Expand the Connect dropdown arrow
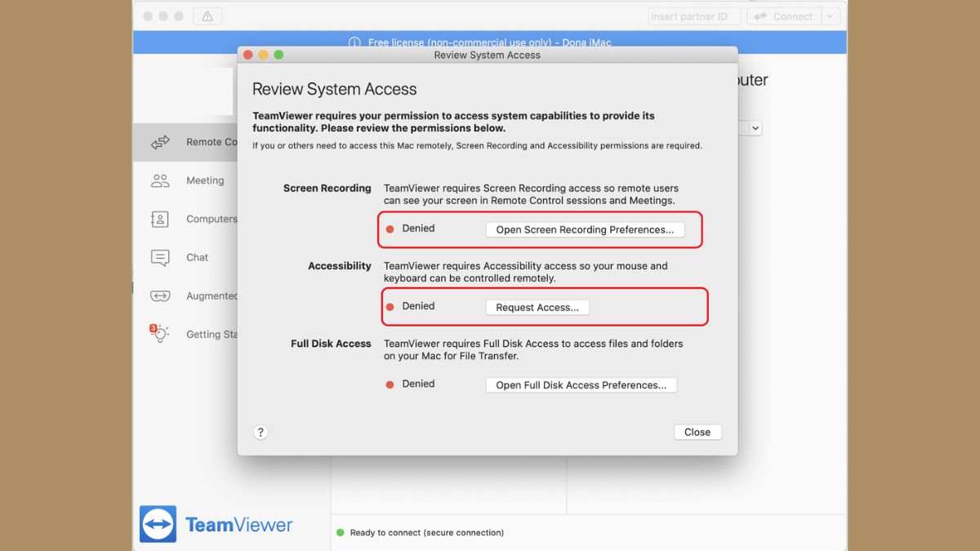Viewport: 980px width, 551px height. pos(831,16)
